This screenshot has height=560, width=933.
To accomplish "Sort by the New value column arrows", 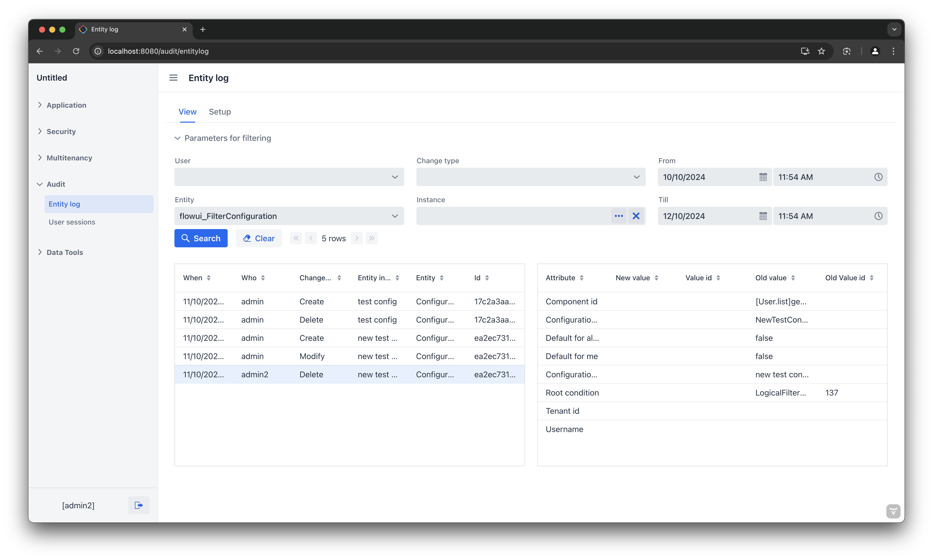I will click(x=656, y=278).
